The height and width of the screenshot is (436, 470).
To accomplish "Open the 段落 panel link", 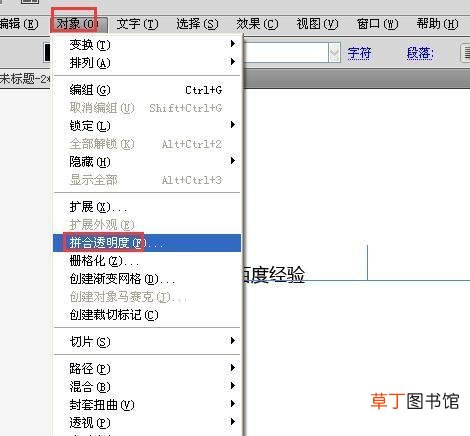I will tap(420, 53).
